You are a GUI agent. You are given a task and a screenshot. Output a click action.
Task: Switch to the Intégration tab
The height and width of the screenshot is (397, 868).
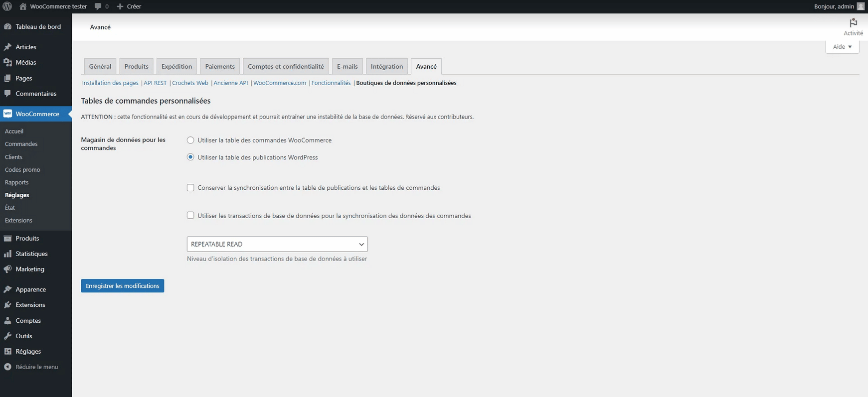pyautogui.click(x=387, y=66)
